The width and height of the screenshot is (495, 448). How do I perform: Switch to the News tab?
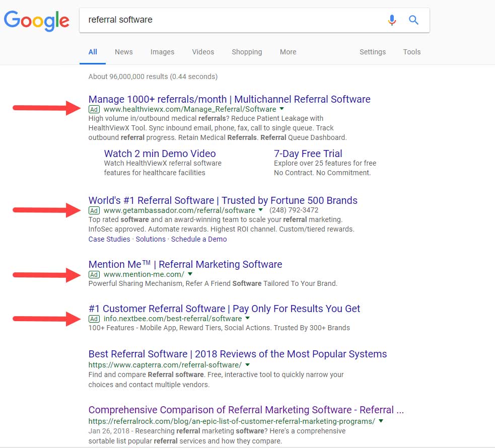[x=124, y=52]
